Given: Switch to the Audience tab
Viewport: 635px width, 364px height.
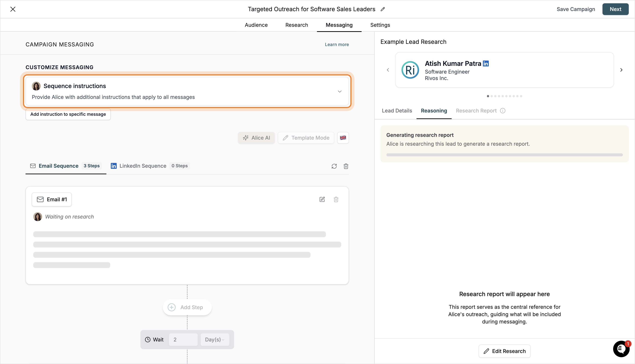Looking at the screenshot, I should point(256,25).
